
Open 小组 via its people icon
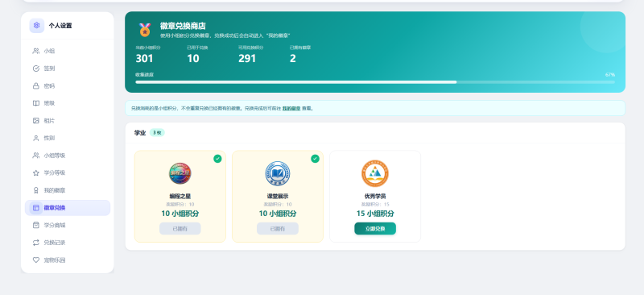(x=36, y=51)
